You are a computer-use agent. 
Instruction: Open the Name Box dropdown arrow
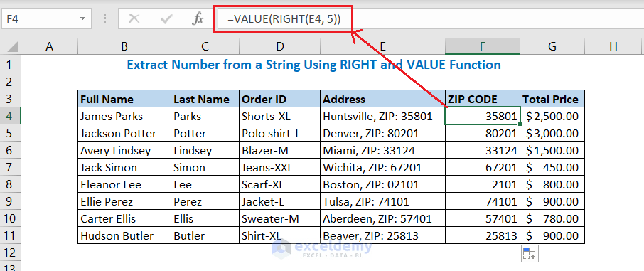pyautogui.click(x=83, y=18)
